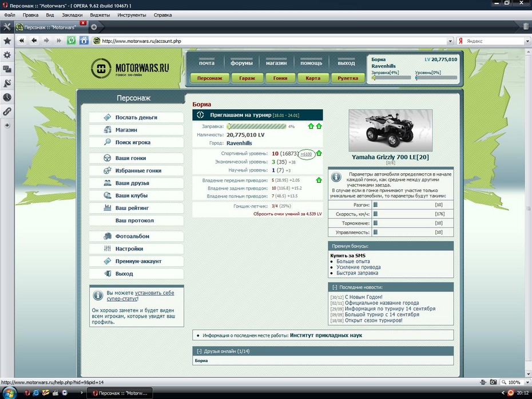Image resolution: width=532 pixels, height=399 pixels.
Task: Open the History clock panel in sidebar
Action: [7, 97]
